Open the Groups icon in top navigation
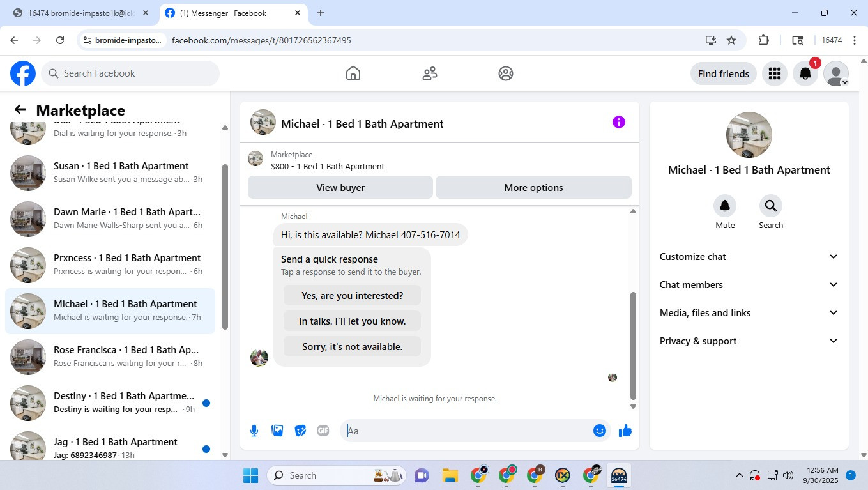 (x=506, y=73)
